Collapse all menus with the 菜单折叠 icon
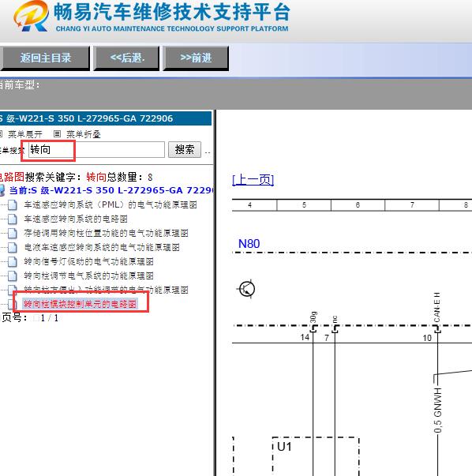Viewport: 472px width, 476px height. coord(57,134)
